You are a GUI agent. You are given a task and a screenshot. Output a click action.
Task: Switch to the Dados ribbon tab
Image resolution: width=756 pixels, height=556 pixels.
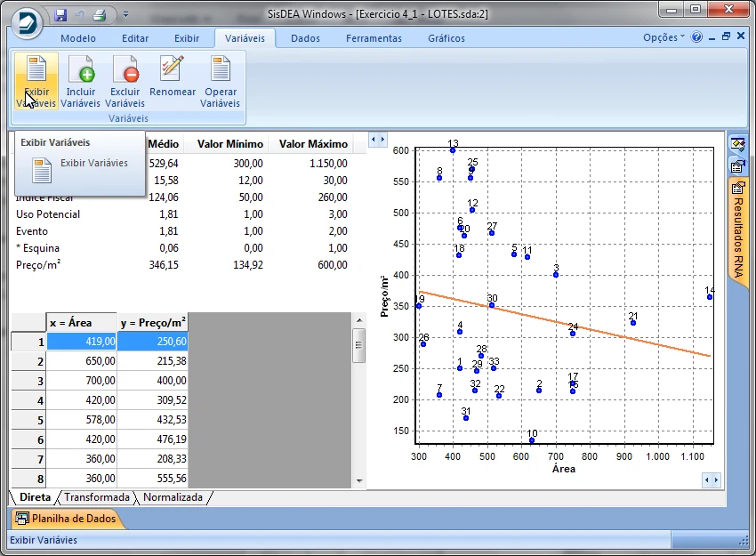tap(305, 38)
